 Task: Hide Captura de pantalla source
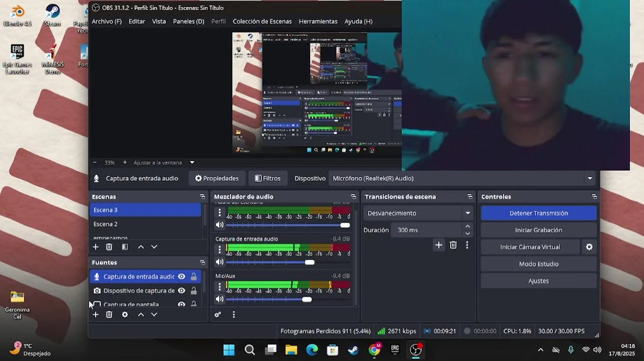(x=182, y=304)
